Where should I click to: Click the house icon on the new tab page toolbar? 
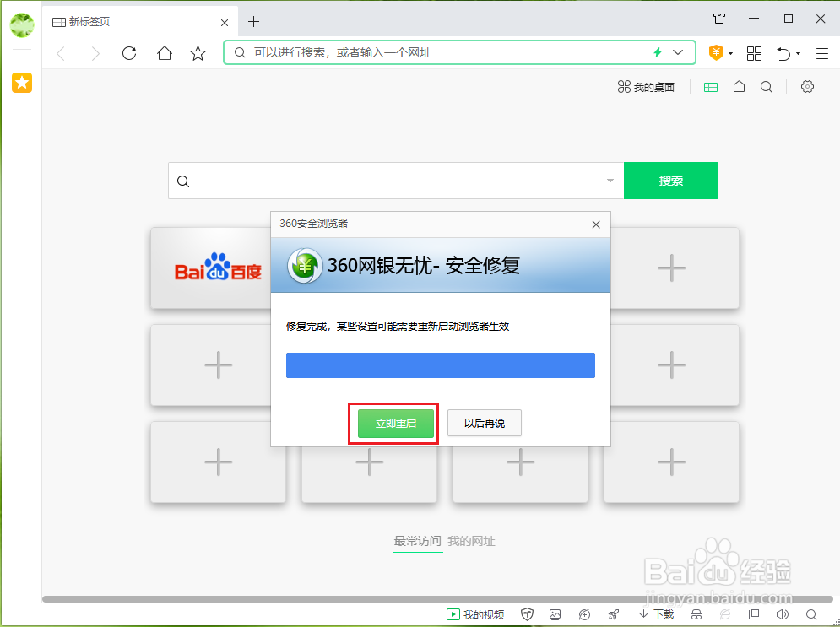click(739, 87)
